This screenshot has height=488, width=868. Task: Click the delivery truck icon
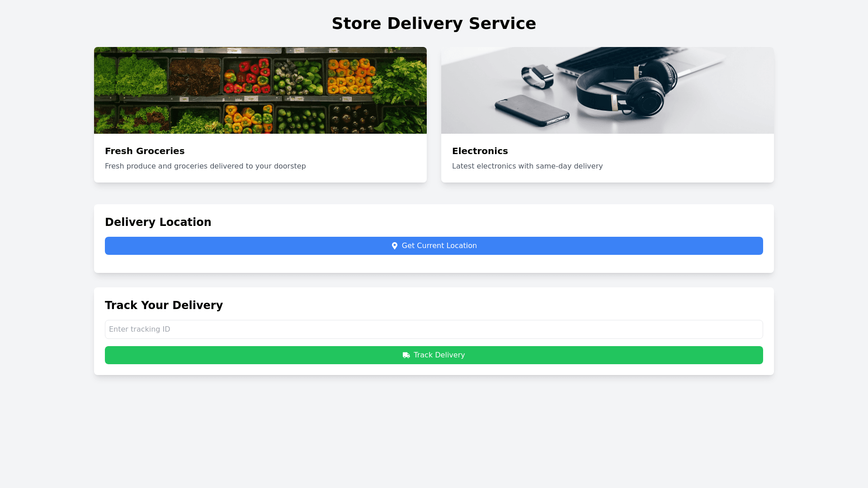[406, 355]
